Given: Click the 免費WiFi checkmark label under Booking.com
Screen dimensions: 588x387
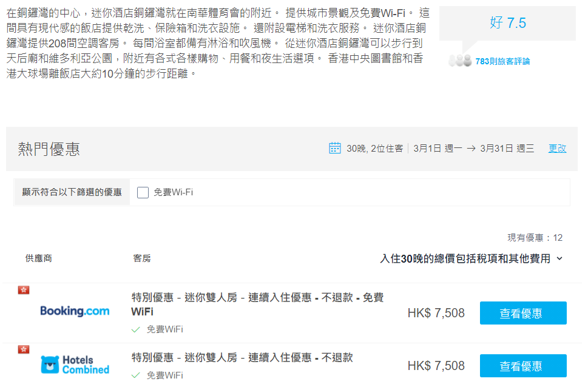Looking at the screenshot, I should click(157, 329).
